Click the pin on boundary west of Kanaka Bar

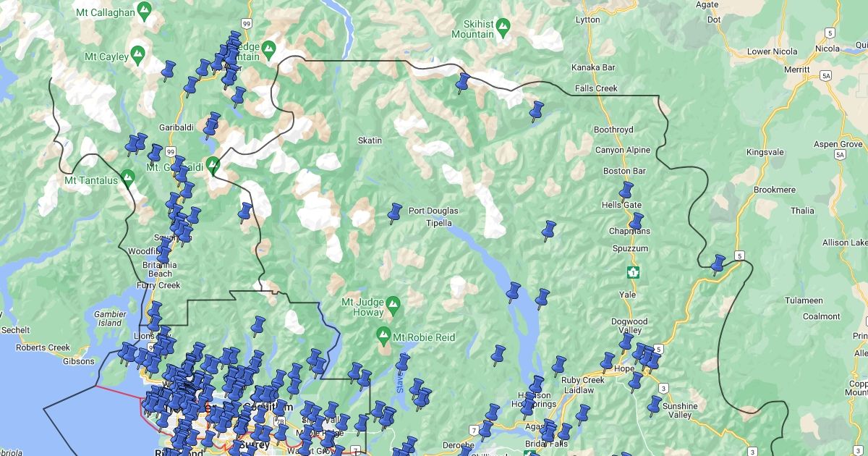462,82
